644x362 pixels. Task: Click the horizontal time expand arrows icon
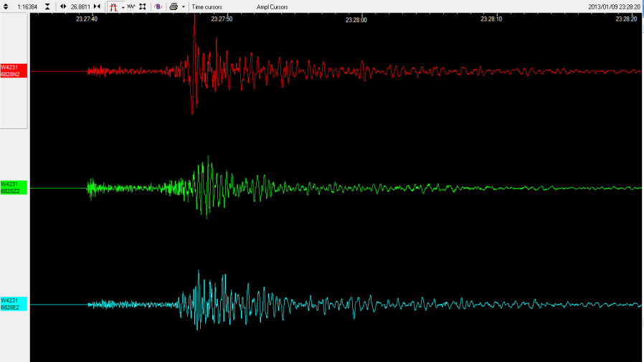coord(63,6)
